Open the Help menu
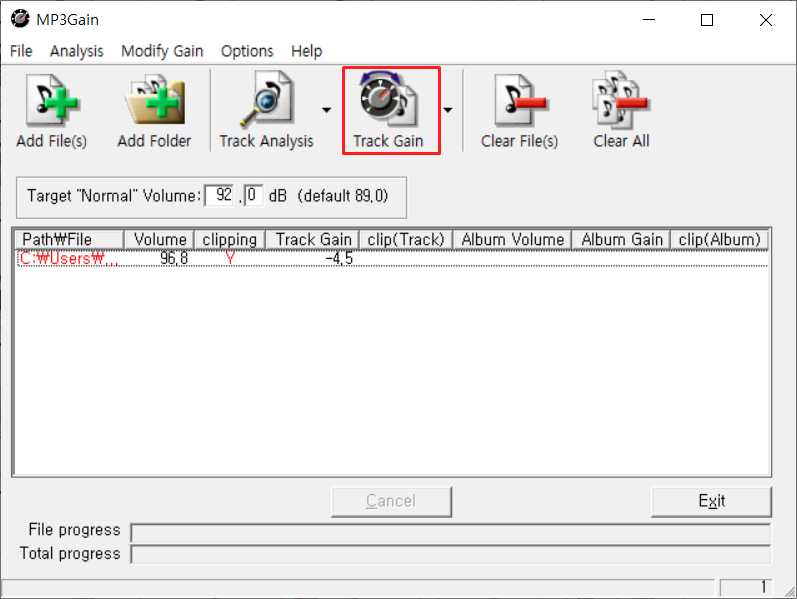The image size is (797, 599). 306,51
